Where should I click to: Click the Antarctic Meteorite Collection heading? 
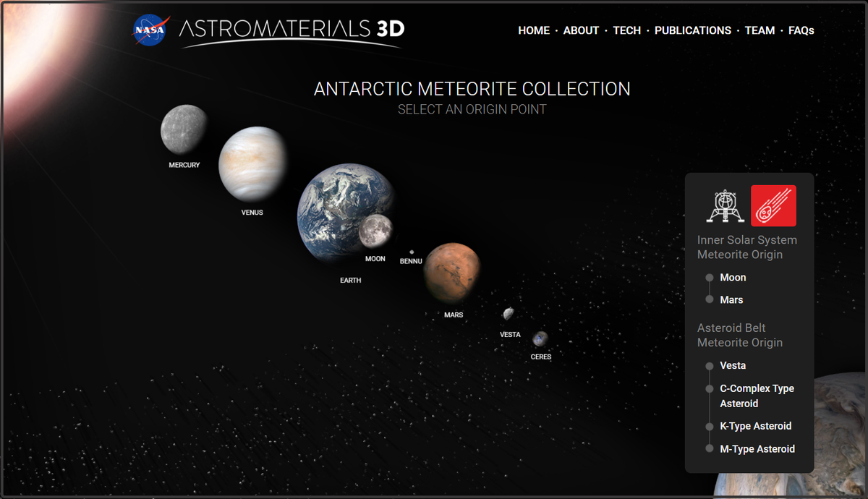(x=472, y=89)
